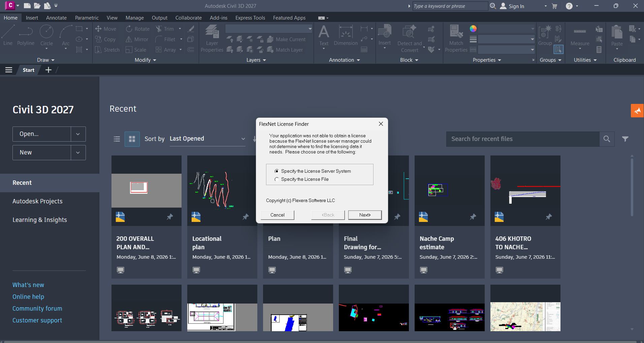Close the FlexNet License Finder dialog
This screenshot has width=644, height=343.
click(381, 124)
